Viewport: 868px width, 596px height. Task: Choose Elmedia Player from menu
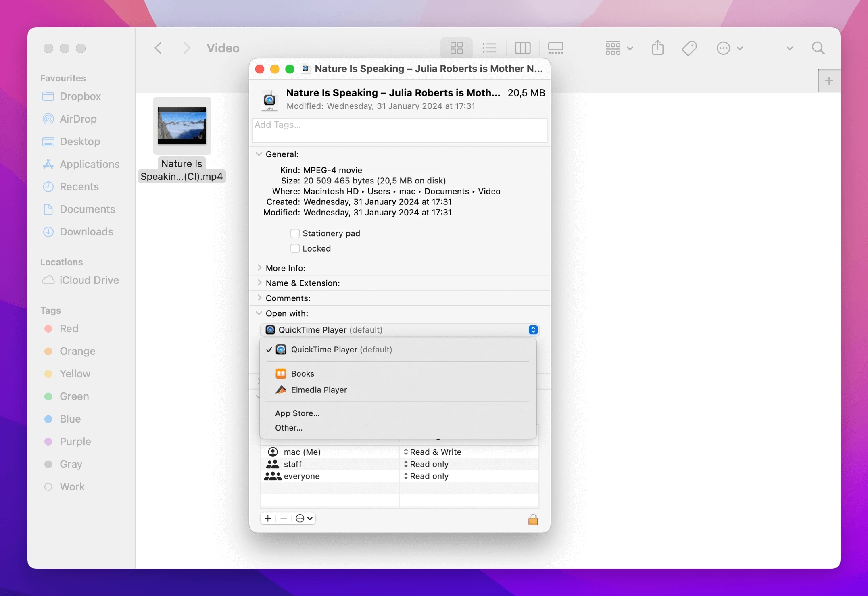tap(319, 390)
